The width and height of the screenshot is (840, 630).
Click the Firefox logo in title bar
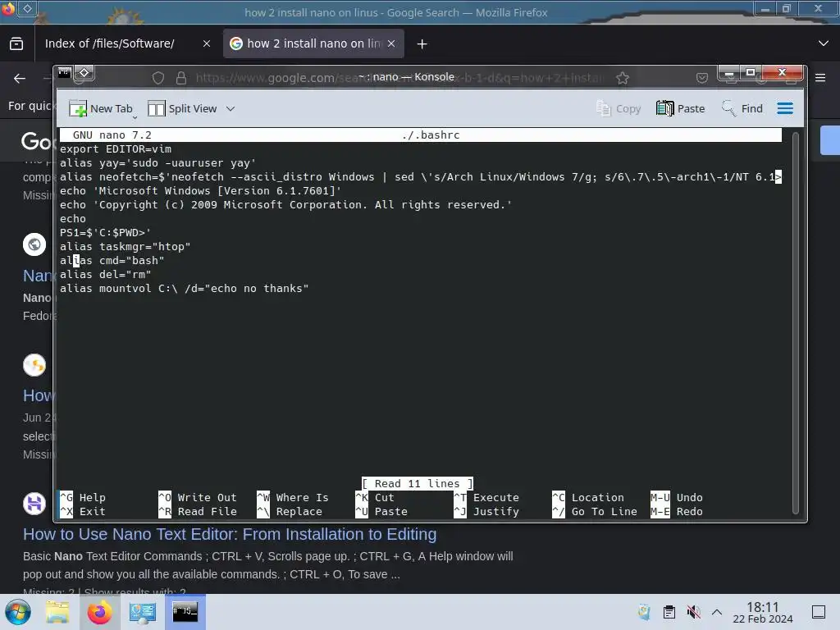tap(8, 8)
